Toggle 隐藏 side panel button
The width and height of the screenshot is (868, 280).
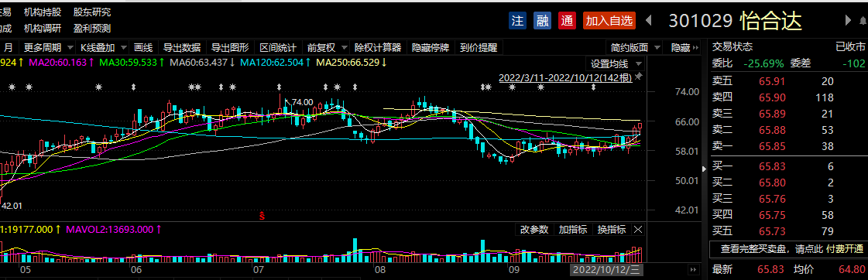[681, 48]
